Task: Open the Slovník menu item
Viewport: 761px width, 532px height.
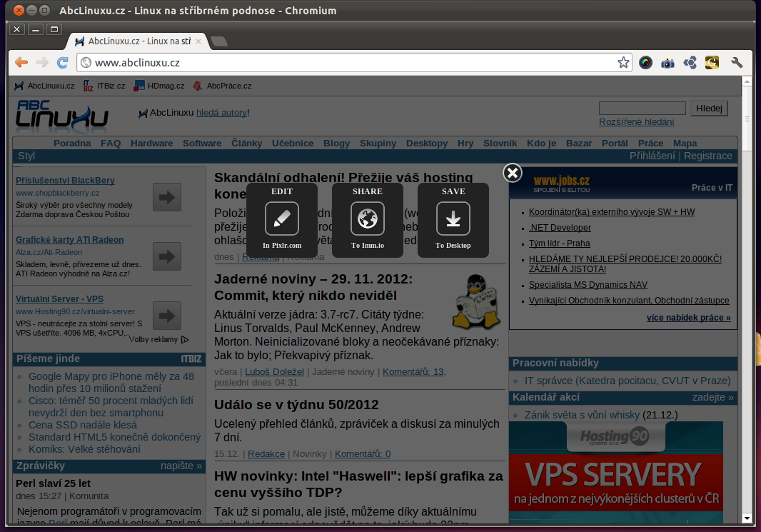Action: (500, 144)
